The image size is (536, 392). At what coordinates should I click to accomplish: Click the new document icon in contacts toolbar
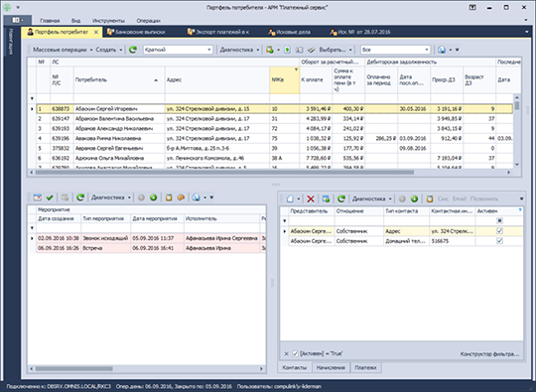(290, 198)
